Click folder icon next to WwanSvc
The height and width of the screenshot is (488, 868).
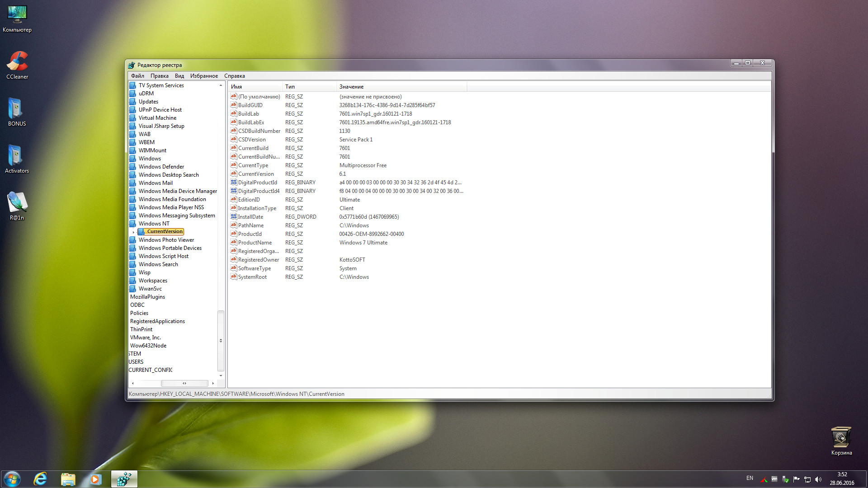click(x=132, y=289)
